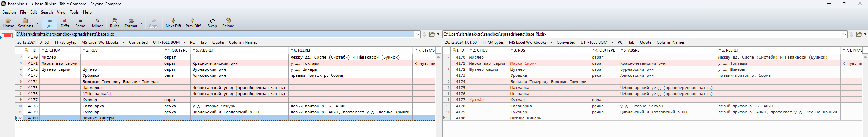Go to Prev Diff
This screenshot has height=137, width=868.
193,23
